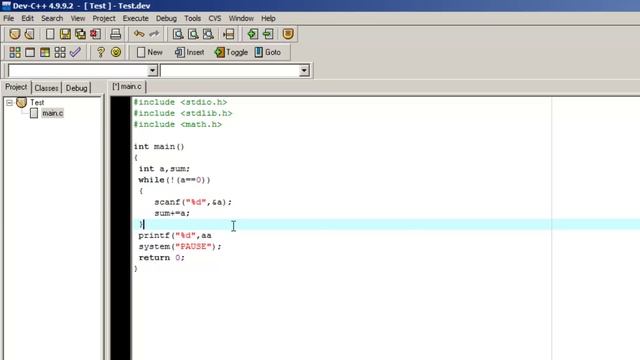The width and height of the screenshot is (640, 360).
Task: Open the Help menu
Action: pos(268,18)
